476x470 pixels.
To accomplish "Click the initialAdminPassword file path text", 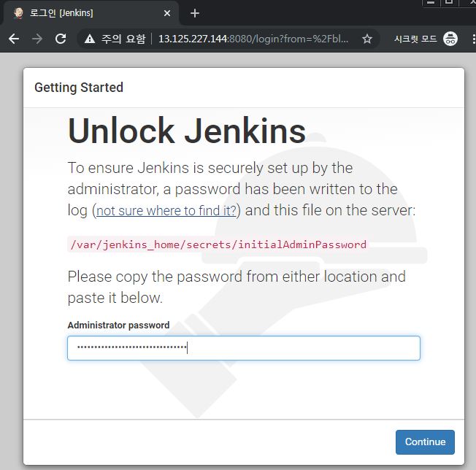I will [x=218, y=244].
